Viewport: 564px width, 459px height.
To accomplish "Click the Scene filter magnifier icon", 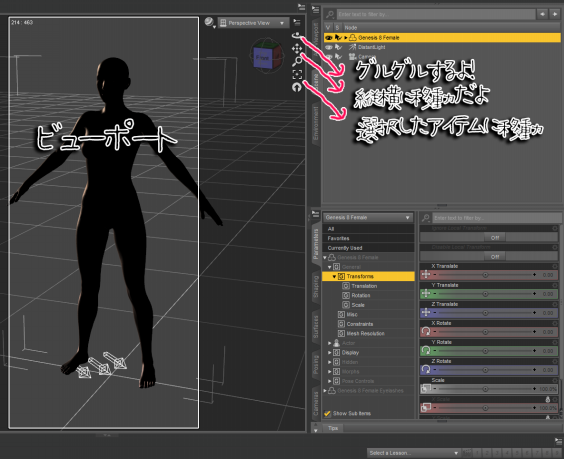I will tap(329, 14).
